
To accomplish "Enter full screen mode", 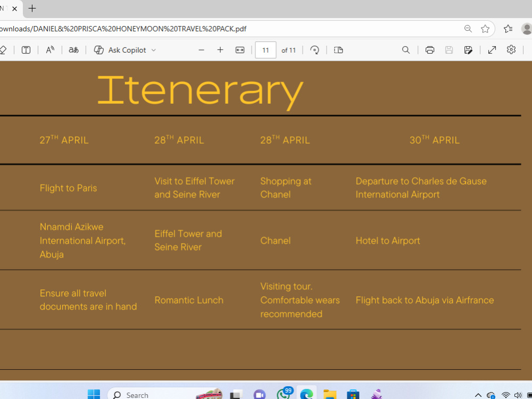I will (492, 50).
